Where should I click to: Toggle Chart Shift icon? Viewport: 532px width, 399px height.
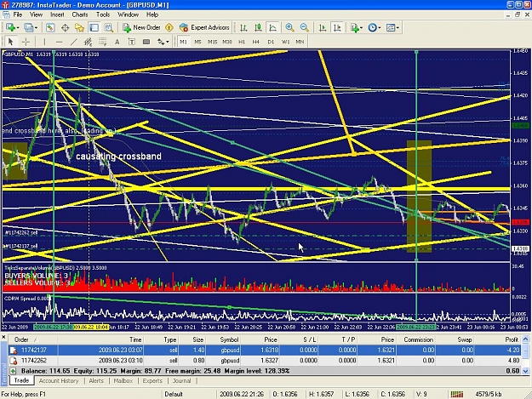tap(337, 27)
